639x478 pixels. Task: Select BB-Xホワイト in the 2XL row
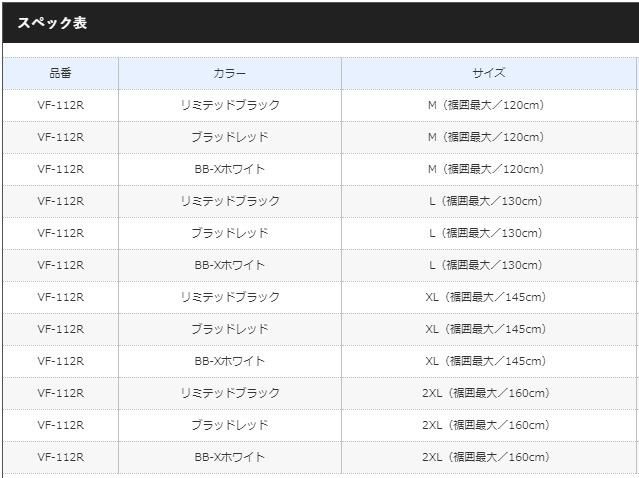(x=229, y=457)
